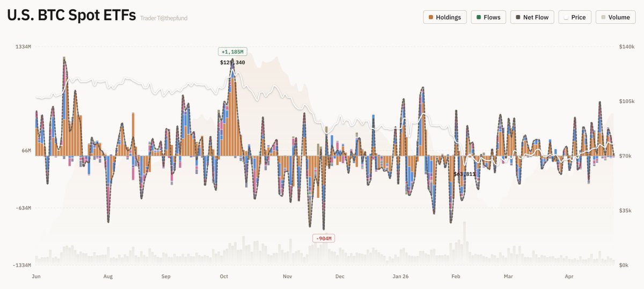Open the Trader T@thefund attribution link
This screenshot has width=644, height=289.
[x=164, y=18]
